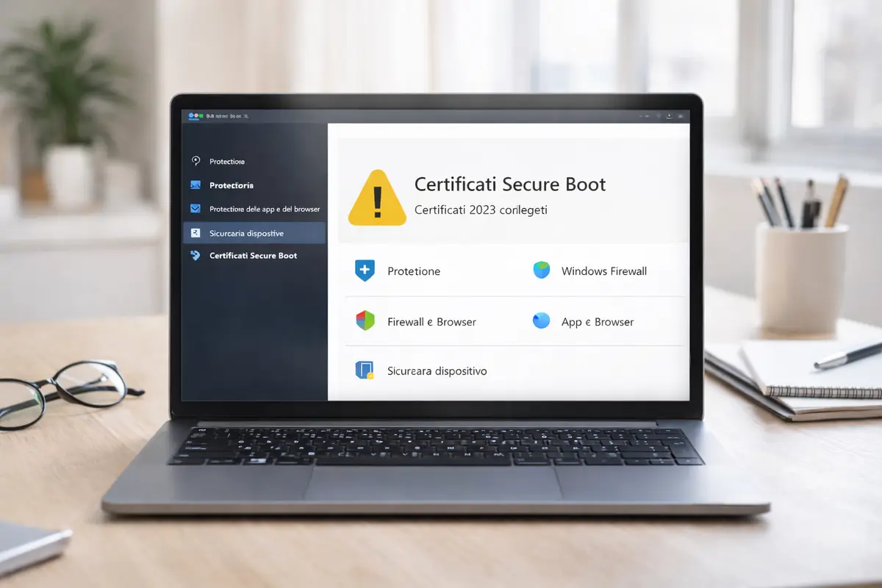Viewport: 882px width, 588px height.
Task: Click the circular icon beside Protectiore in sidebar
Action: pyautogui.click(x=196, y=161)
